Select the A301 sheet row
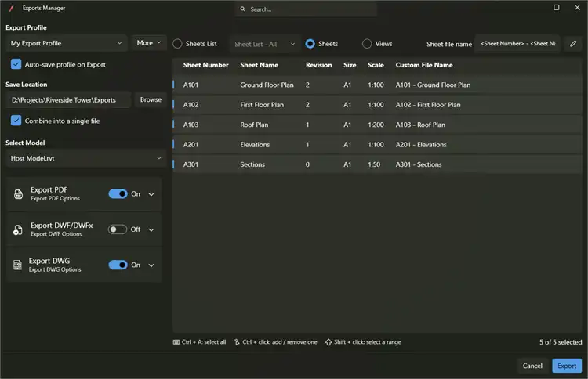Viewport: 588px width, 379px height. [x=377, y=164]
